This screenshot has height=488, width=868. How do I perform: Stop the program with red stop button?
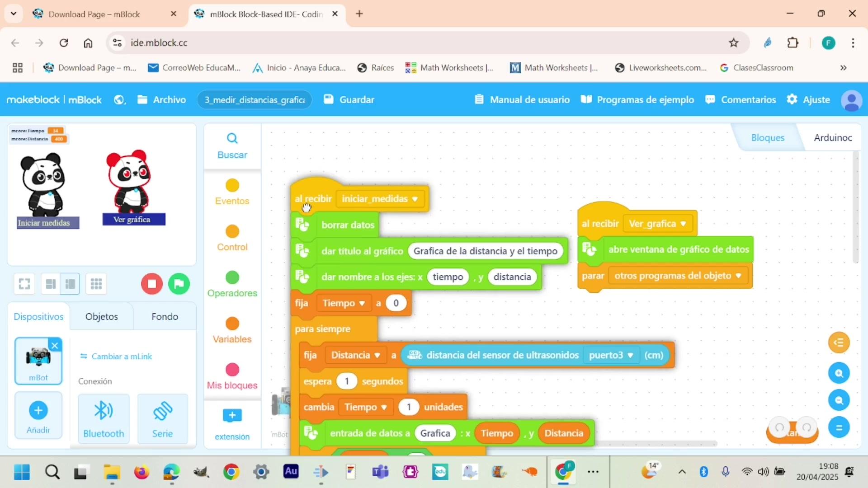[152, 284]
